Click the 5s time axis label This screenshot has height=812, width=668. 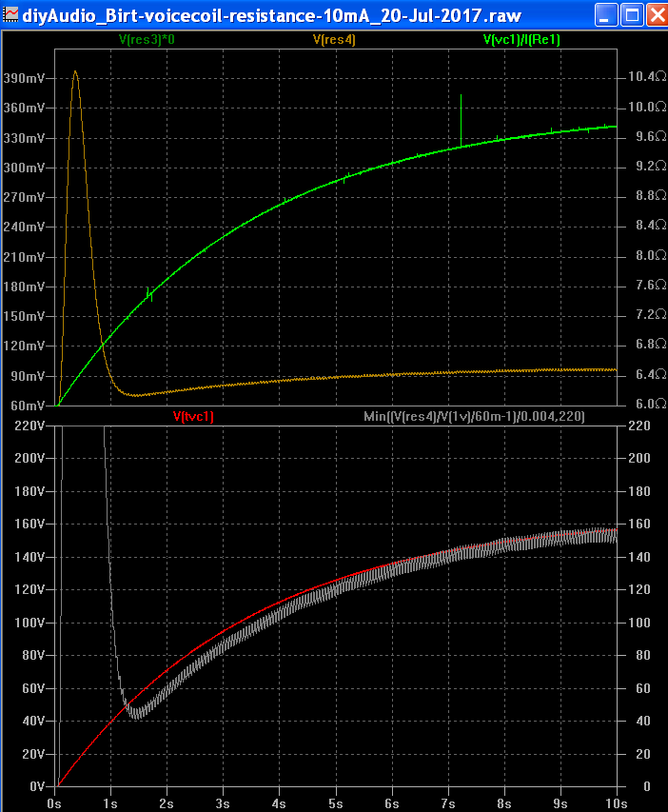(x=336, y=803)
